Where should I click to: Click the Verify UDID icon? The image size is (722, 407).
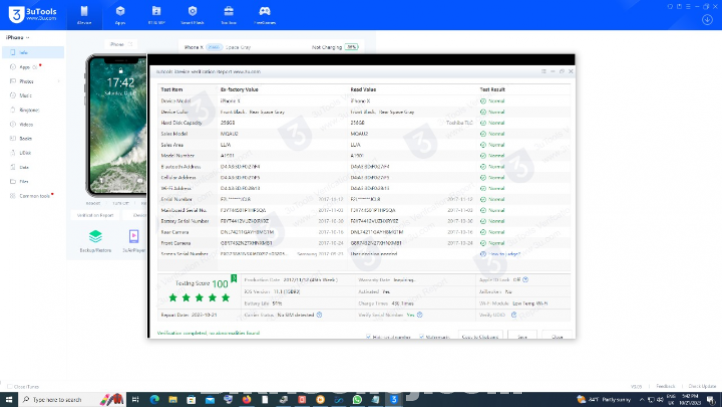513,315
